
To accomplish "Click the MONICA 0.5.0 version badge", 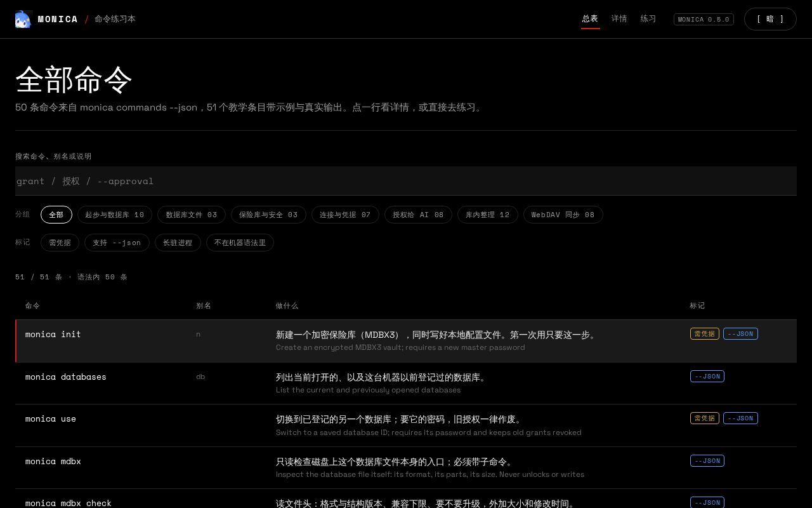I will [x=704, y=19].
